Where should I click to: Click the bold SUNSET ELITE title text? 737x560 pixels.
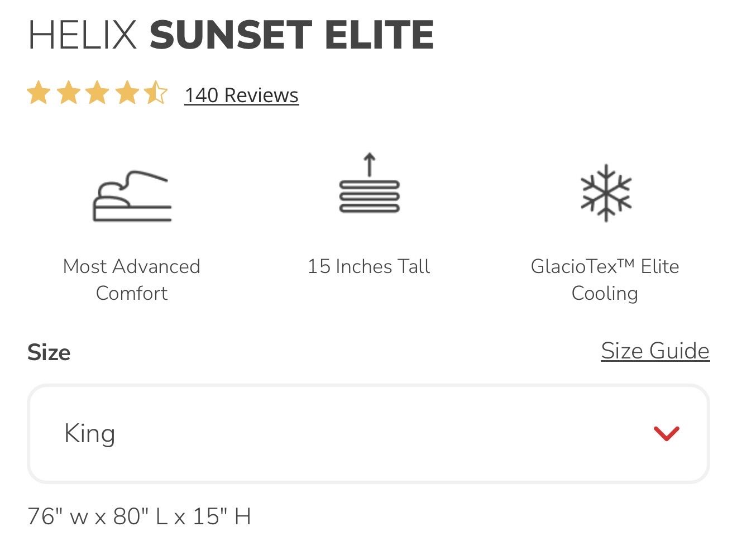pyautogui.click(x=291, y=35)
